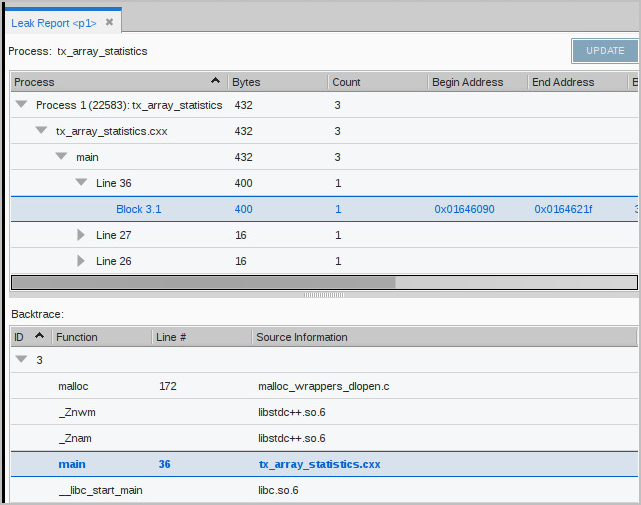Sort by the Process column header

click(110, 82)
